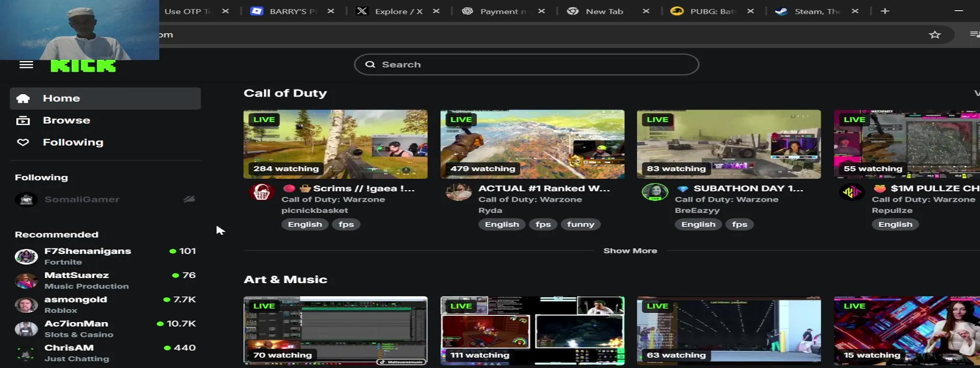Open Ryda streamer avatar

[x=458, y=193]
